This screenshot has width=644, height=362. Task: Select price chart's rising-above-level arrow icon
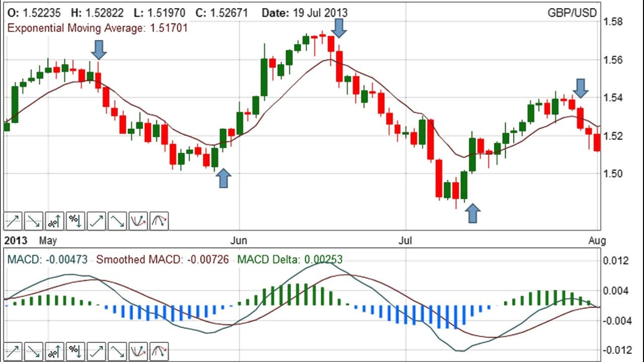click(x=13, y=221)
